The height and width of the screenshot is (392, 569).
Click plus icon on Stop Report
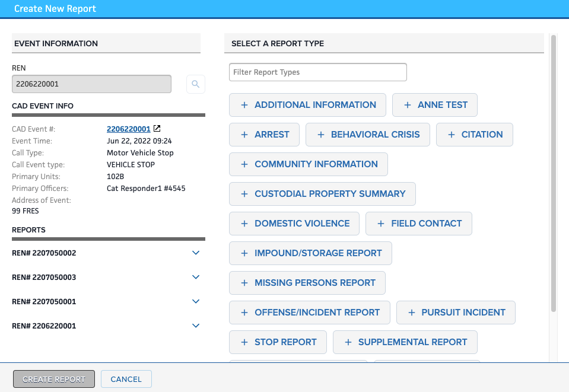244,342
